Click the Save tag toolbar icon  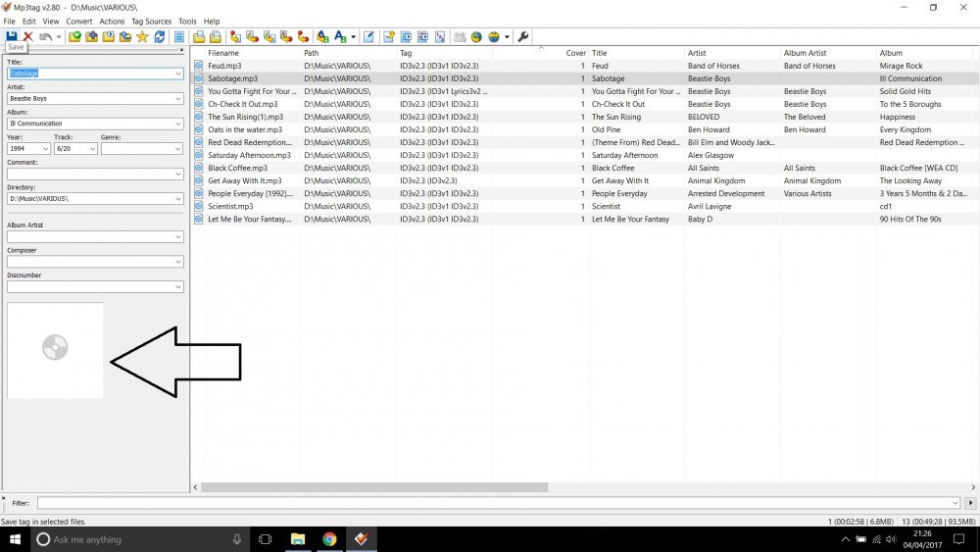(x=11, y=36)
